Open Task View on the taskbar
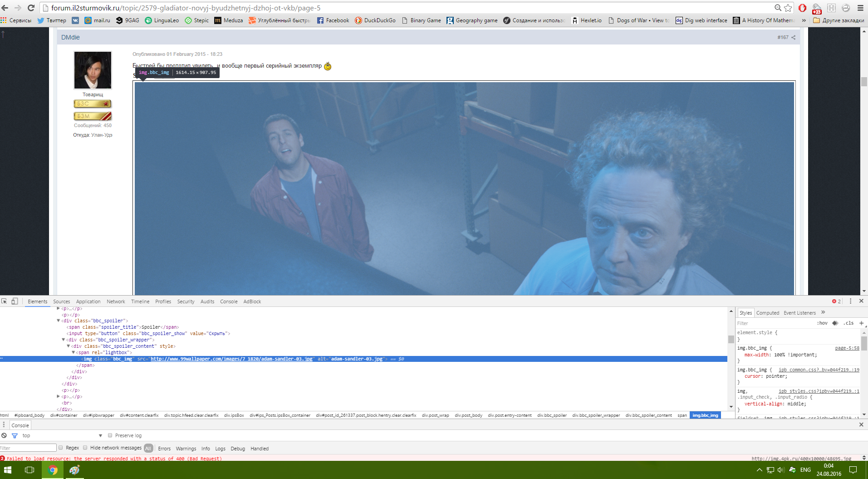 coord(29,470)
